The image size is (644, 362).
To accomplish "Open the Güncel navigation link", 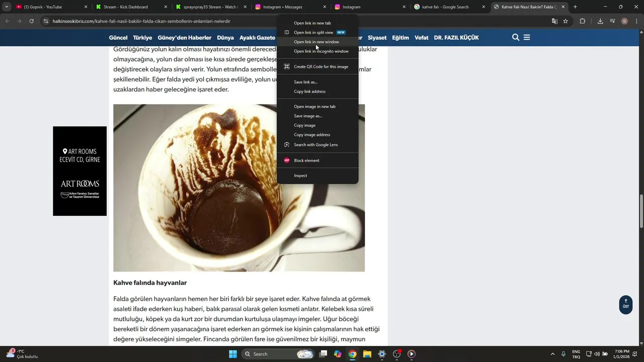I will pos(118,38).
